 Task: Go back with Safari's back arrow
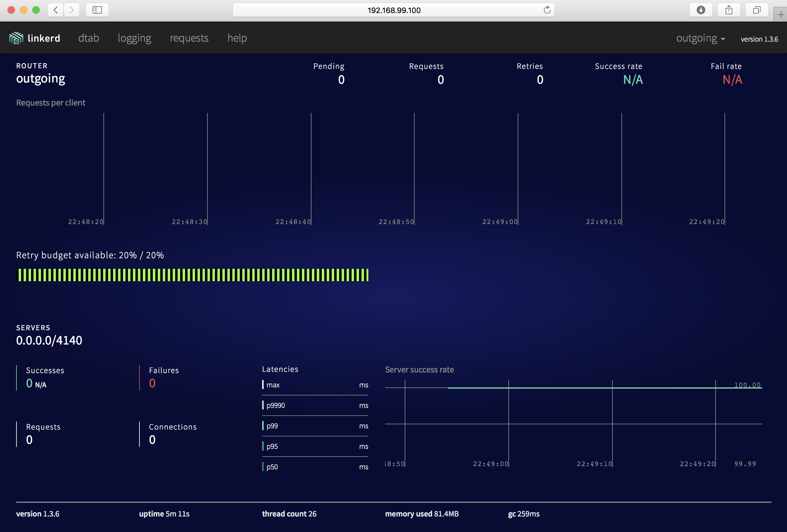click(x=56, y=10)
